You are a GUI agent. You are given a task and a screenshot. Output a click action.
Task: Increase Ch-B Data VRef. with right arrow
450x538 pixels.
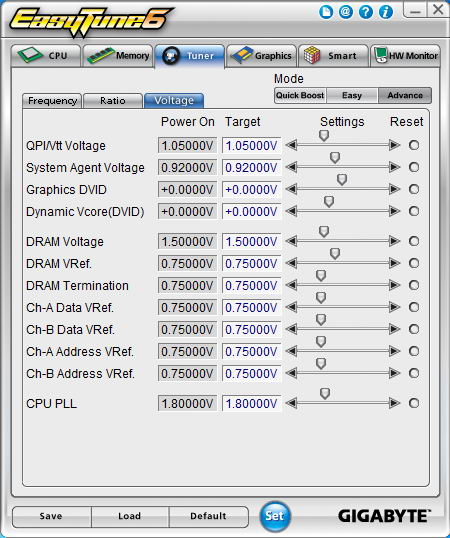click(394, 329)
